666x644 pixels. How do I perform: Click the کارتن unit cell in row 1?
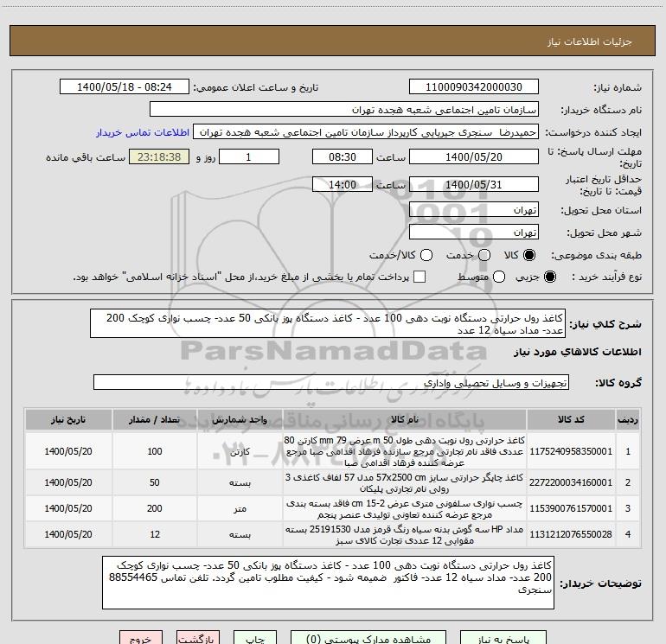point(240,451)
